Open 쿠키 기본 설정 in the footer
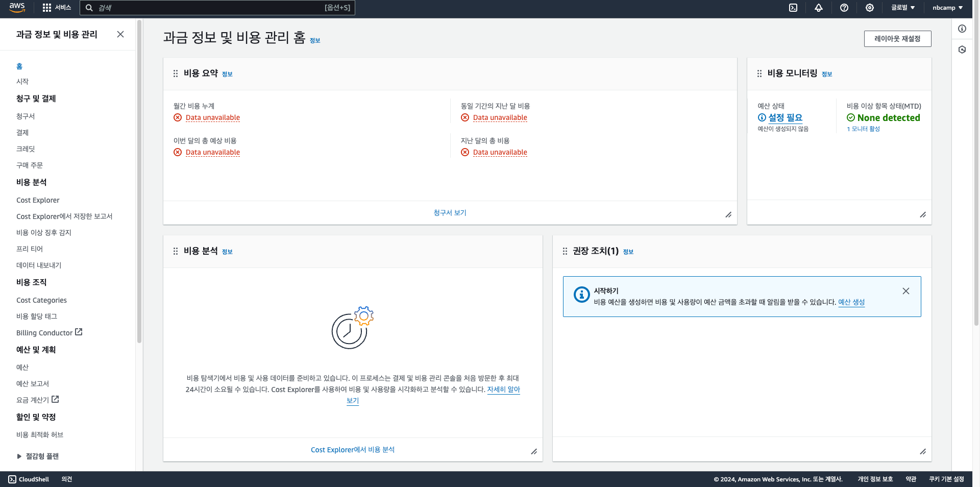Viewport: 980px width, 487px height. pos(946,479)
